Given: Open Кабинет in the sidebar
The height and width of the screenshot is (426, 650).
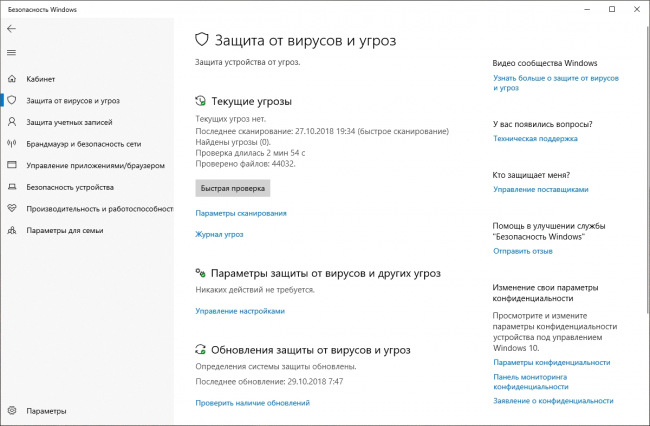Looking at the screenshot, I should (x=41, y=79).
